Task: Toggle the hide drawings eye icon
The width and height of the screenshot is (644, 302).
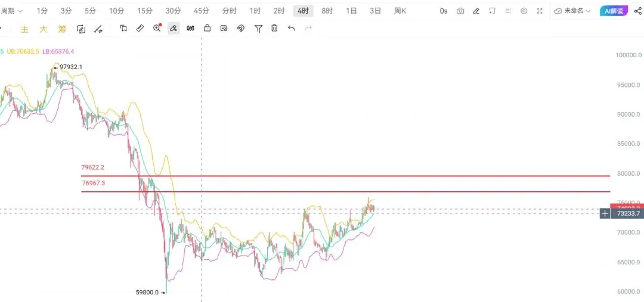Action: point(241,29)
